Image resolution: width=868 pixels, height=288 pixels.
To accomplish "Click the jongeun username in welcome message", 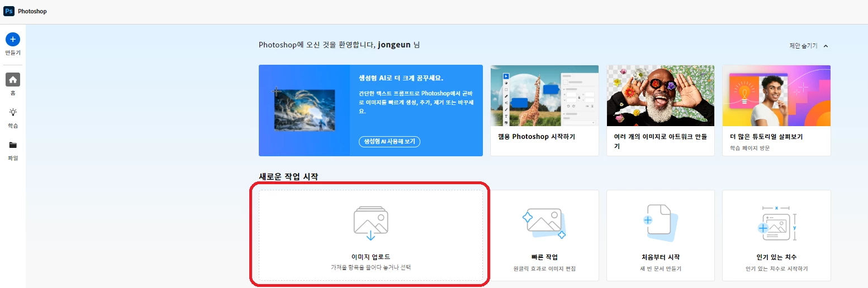I will (x=394, y=45).
